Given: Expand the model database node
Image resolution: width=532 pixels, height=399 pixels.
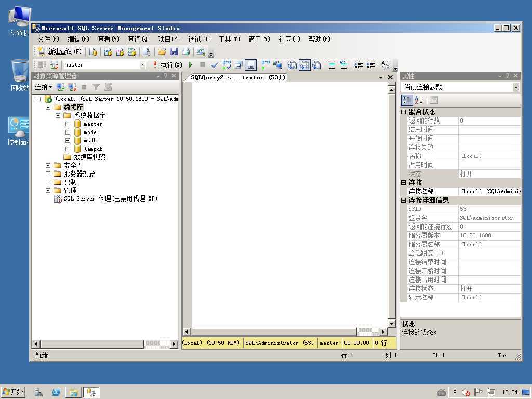Looking at the screenshot, I should 68,132.
